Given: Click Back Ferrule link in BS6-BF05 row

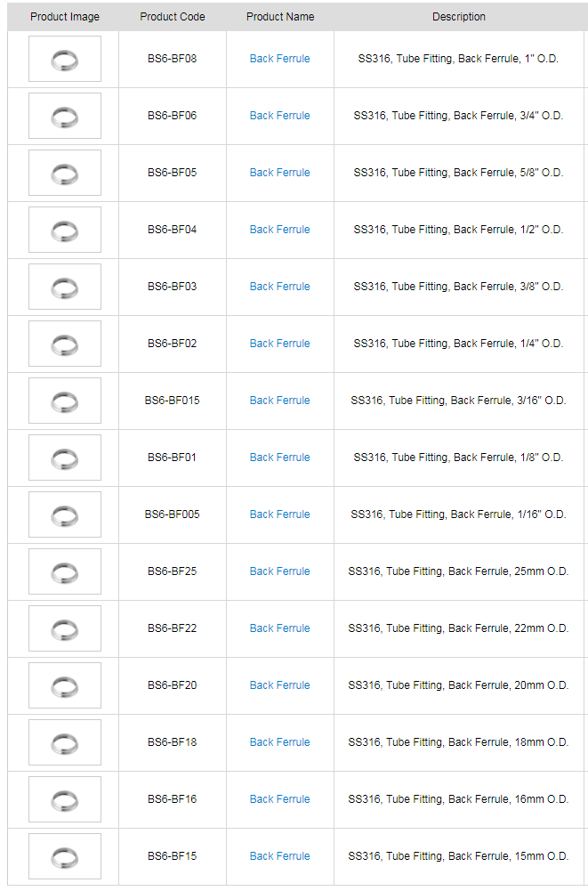Looking at the screenshot, I should pyautogui.click(x=279, y=173).
